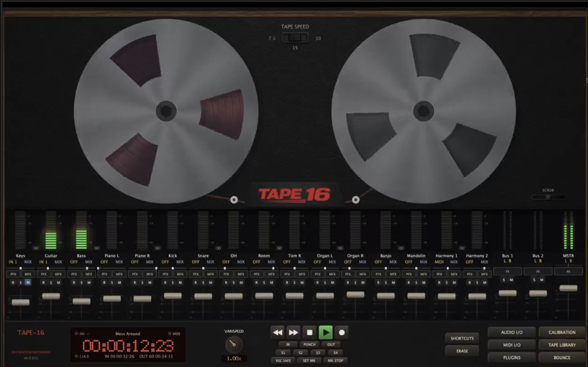588x367 pixels.
Task: Unmute the Keys track
Action: (x=28, y=282)
